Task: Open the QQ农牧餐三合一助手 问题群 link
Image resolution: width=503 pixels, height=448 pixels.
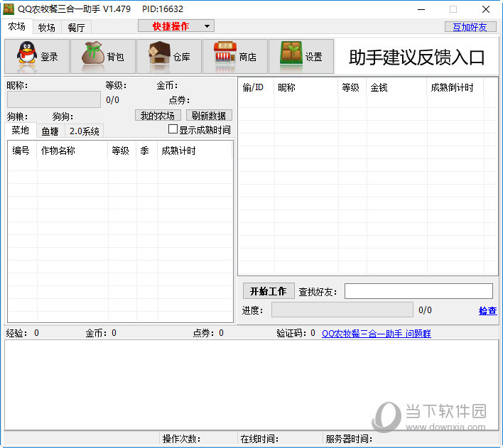Action: tap(377, 334)
